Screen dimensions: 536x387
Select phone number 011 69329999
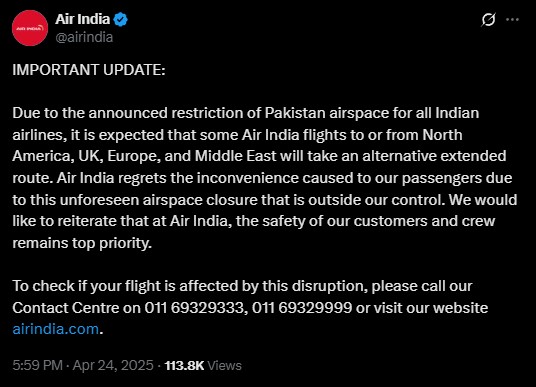pos(302,308)
